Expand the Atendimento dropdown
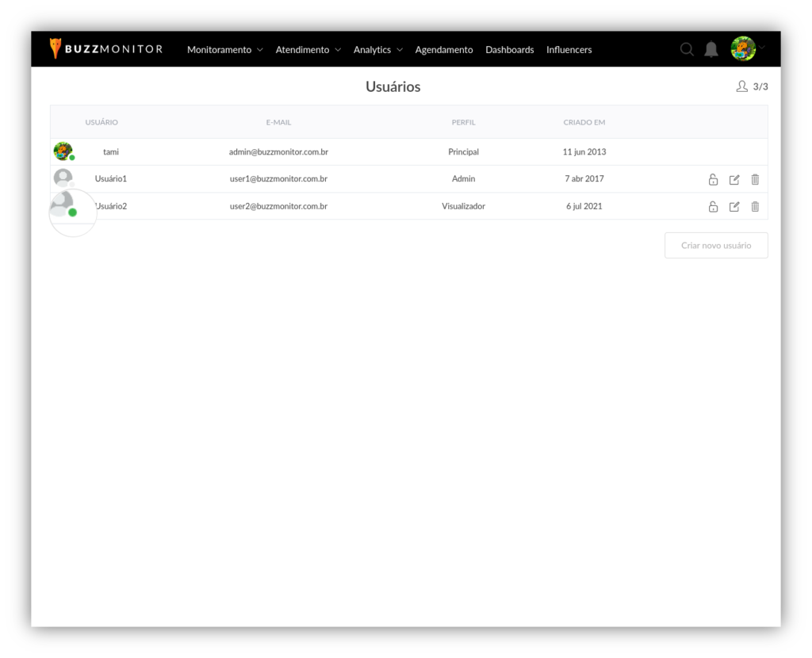812x658 pixels. (x=308, y=50)
